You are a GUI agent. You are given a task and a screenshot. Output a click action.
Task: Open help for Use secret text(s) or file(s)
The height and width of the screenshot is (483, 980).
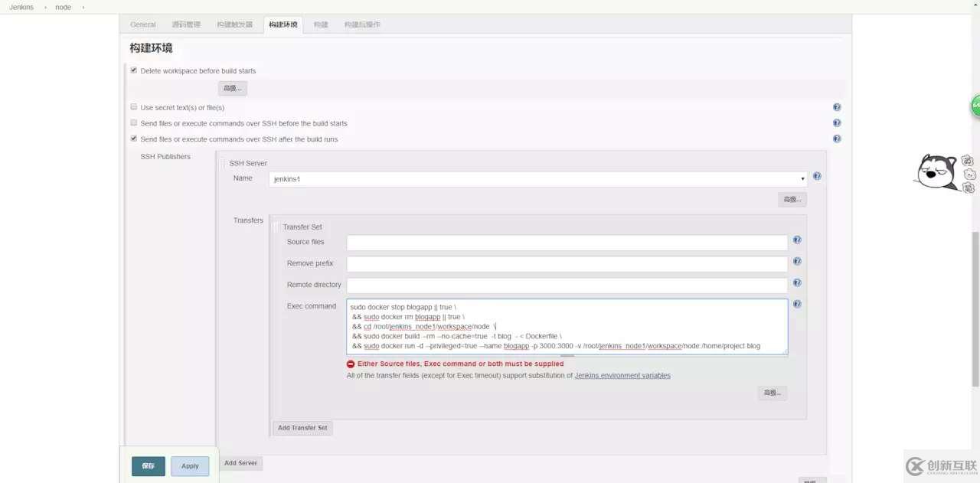[x=837, y=107]
